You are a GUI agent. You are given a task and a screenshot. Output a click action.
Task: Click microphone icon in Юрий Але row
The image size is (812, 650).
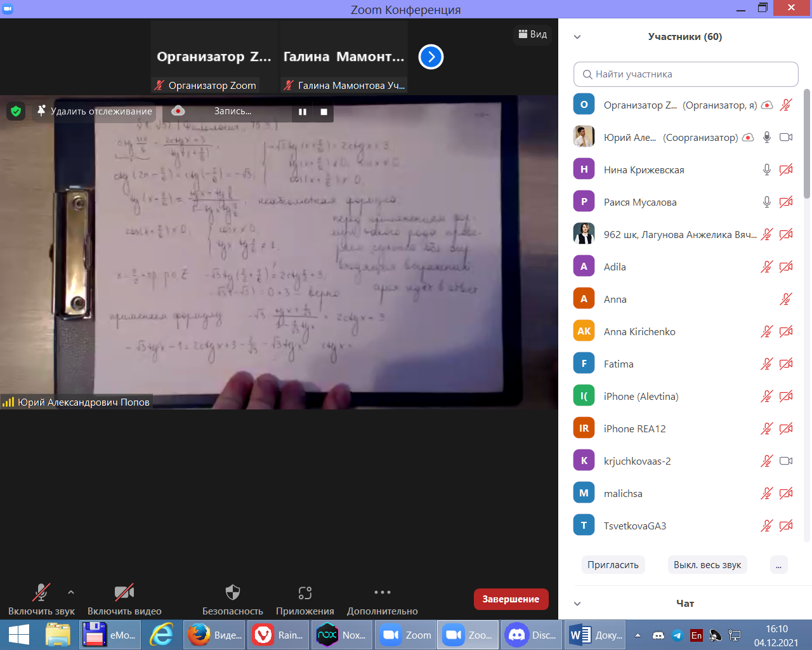click(767, 138)
